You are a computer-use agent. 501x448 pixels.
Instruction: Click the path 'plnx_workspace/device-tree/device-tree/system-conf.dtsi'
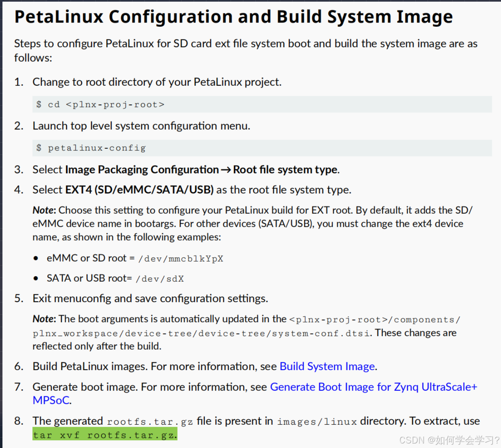pyautogui.click(x=201, y=334)
